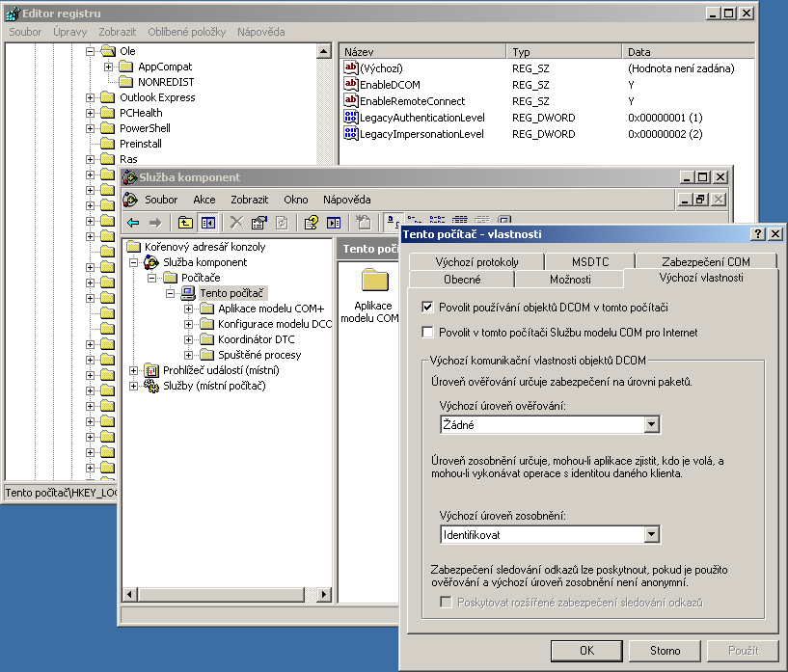The height and width of the screenshot is (672, 788).
Task: Select Konfigurace modelu DCOM tree item
Action: [x=274, y=324]
